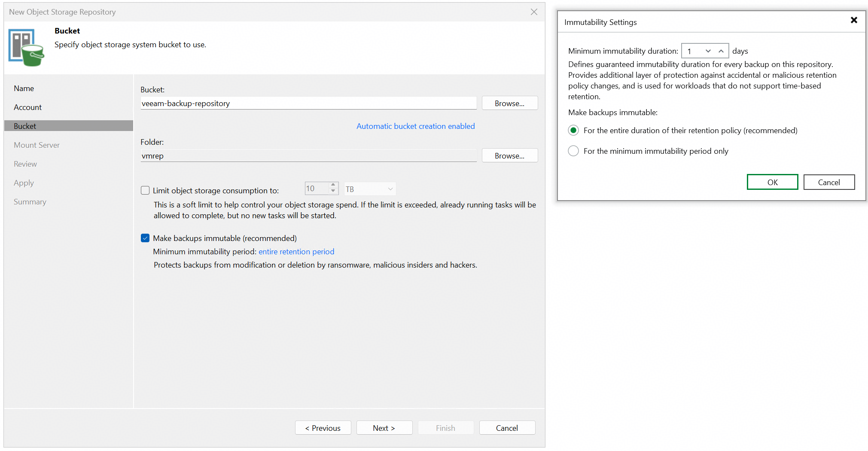868x451 pixels.
Task: Click Automatic bucket creation enabled link
Action: coord(415,126)
